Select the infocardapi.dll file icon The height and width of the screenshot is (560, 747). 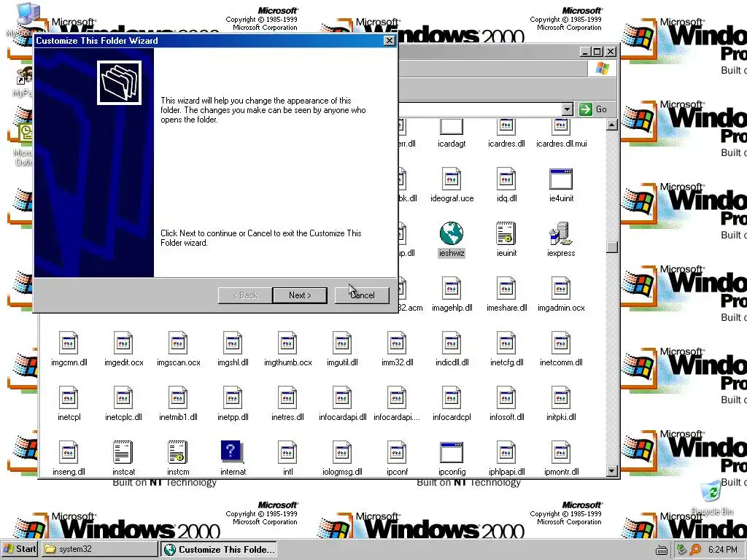tap(342, 397)
